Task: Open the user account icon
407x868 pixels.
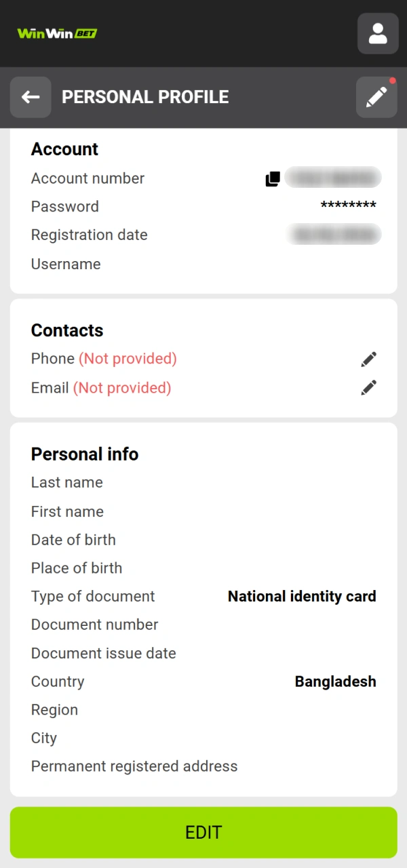Action: point(378,33)
